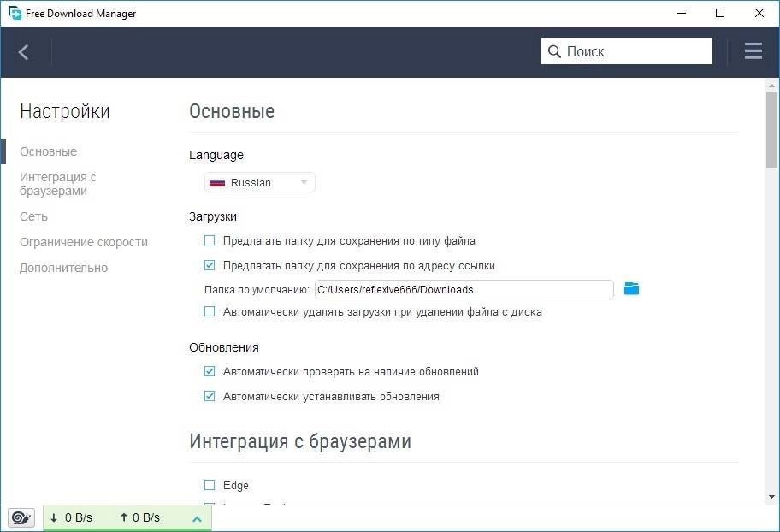Minimize the Free Download Manager window
The width and height of the screenshot is (780, 532).
point(682,13)
